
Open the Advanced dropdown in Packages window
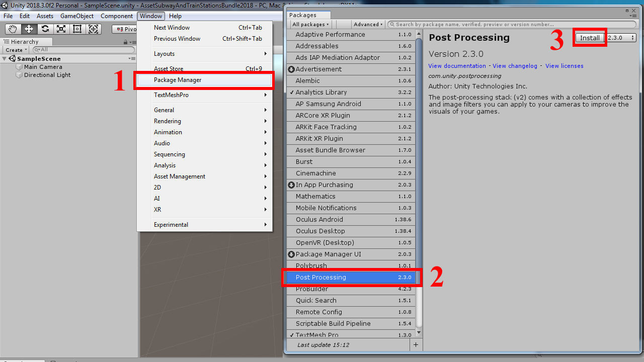tap(368, 24)
